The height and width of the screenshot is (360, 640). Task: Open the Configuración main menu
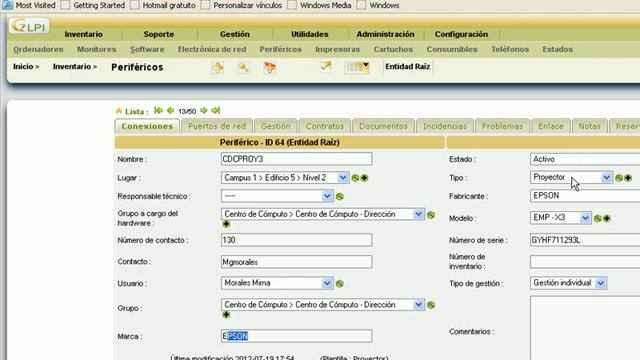point(461,34)
